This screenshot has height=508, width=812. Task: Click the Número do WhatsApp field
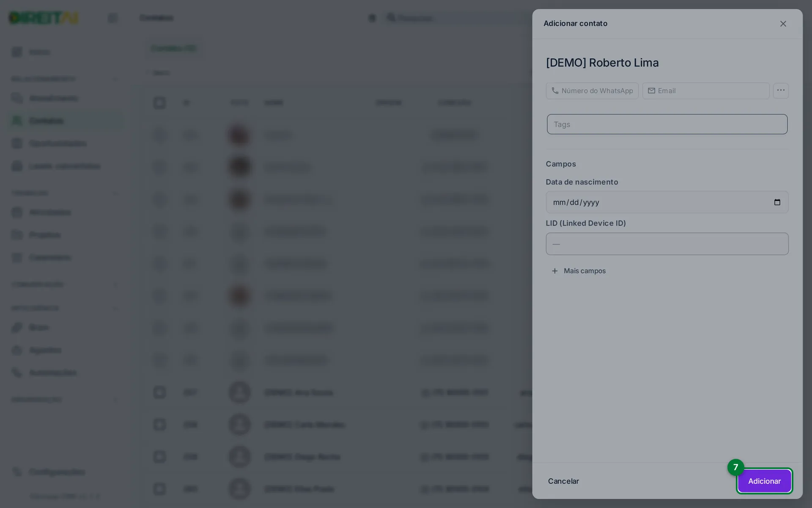click(x=592, y=91)
